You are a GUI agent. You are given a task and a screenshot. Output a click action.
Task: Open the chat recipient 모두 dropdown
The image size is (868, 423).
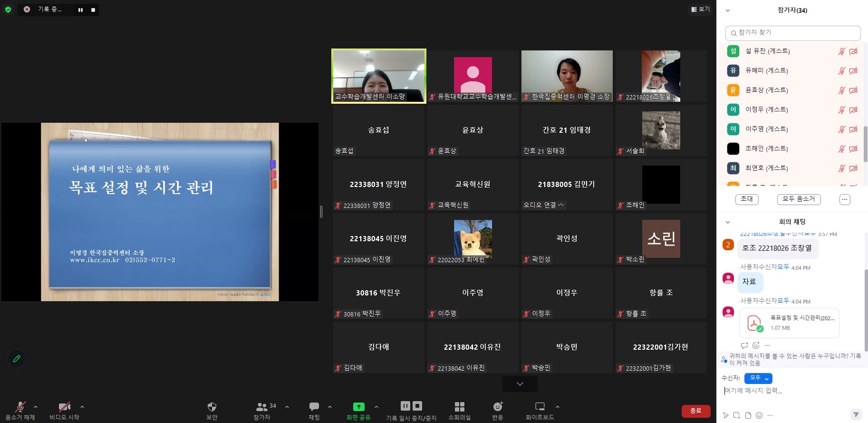[758, 378]
